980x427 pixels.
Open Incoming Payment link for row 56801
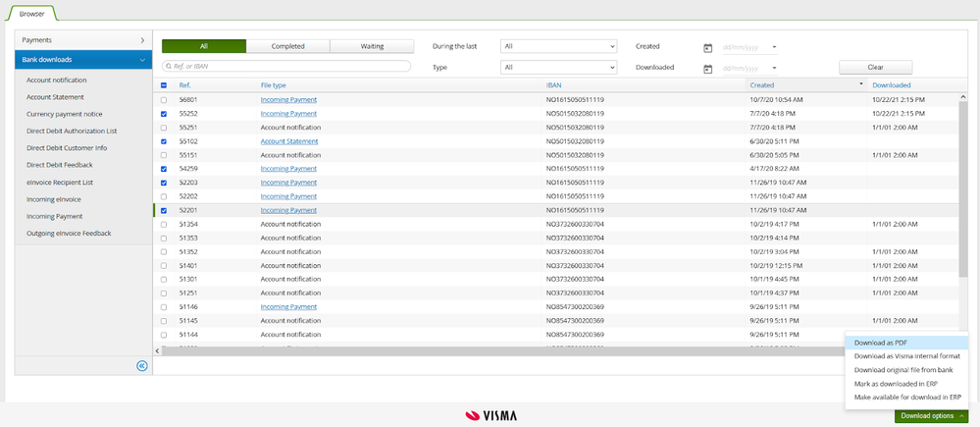(x=288, y=100)
